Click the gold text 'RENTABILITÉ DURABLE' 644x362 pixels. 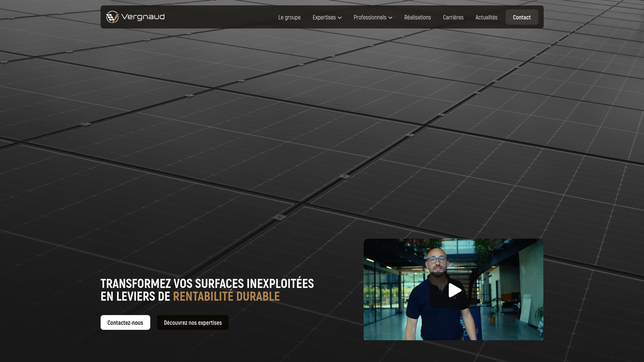click(226, 296)
